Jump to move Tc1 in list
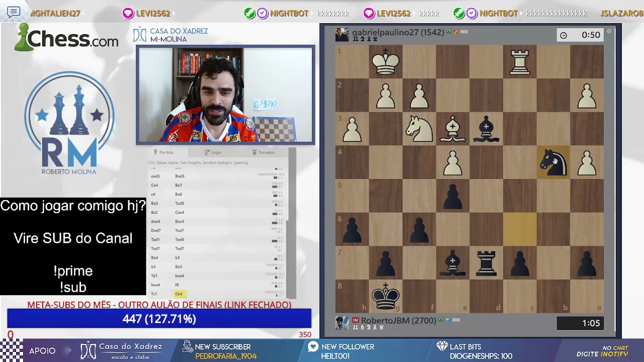This screenshot has width=644, height=362. [154, 294]
